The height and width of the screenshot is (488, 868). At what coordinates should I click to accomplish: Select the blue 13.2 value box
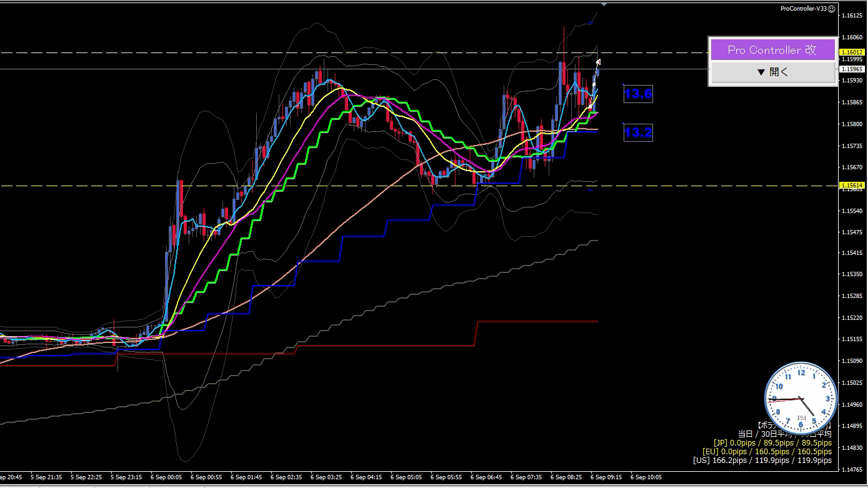point(638,132)
